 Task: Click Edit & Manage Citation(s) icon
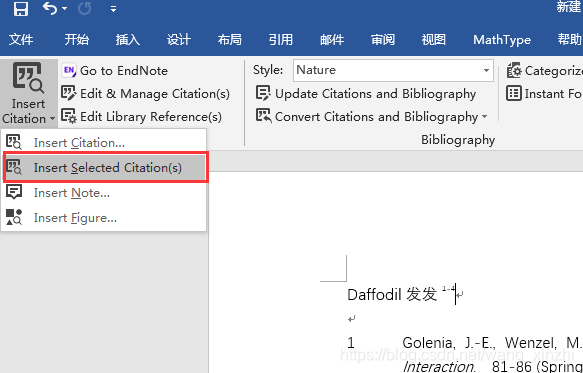point(69,93)
